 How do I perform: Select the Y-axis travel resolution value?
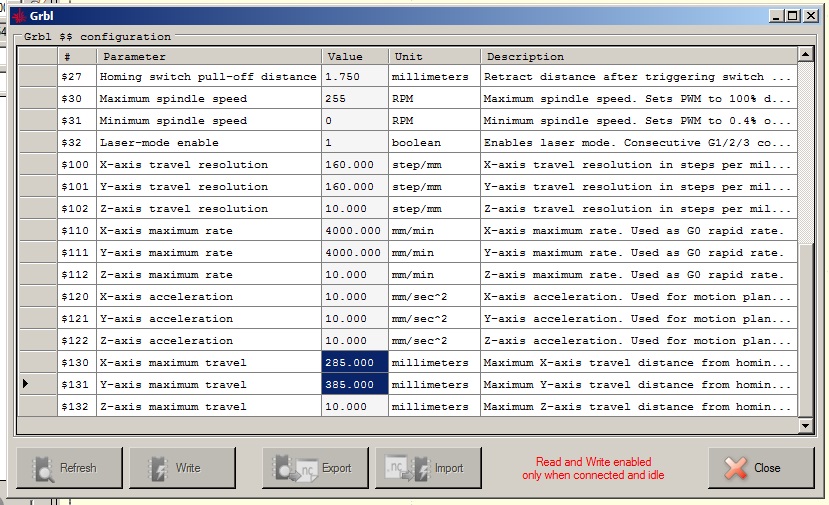coord(355,187)
